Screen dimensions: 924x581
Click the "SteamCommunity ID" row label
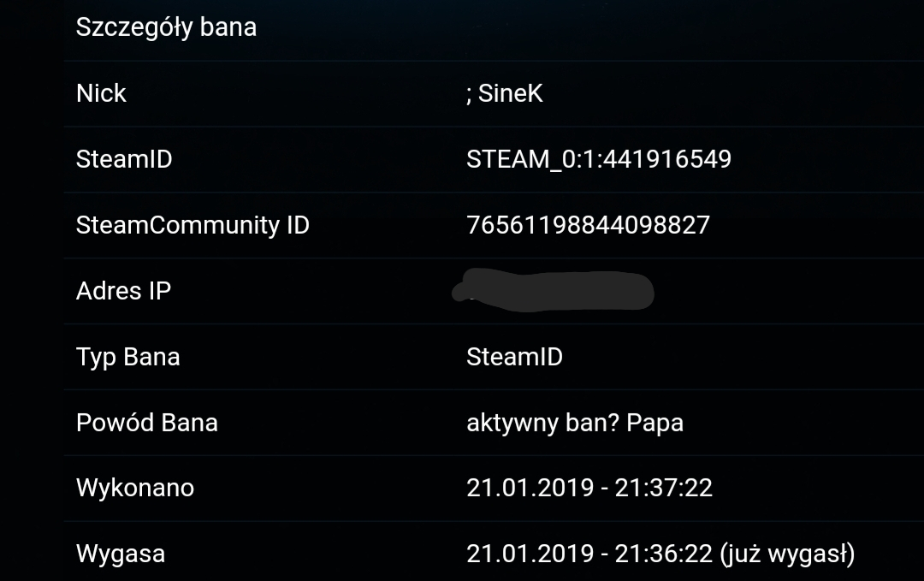coord(192,225)
